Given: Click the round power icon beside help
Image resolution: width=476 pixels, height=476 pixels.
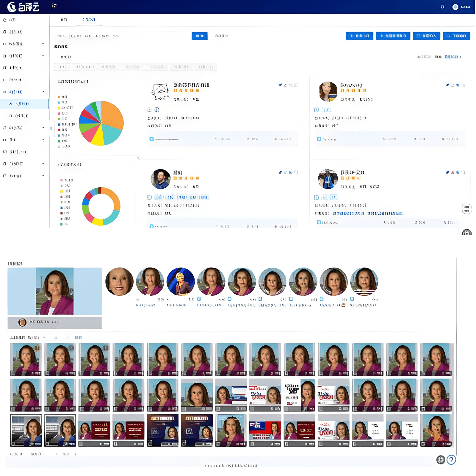Looking at the screenshot, I should pyautogui.click(x=441, y=460).
